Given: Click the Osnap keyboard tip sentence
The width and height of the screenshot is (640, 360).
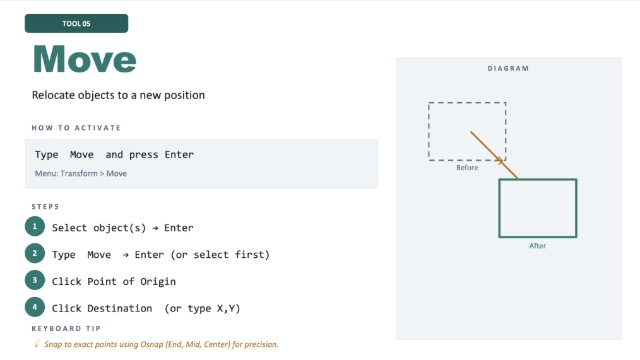Looking at the screenshot, I should (x=161, y=344).
